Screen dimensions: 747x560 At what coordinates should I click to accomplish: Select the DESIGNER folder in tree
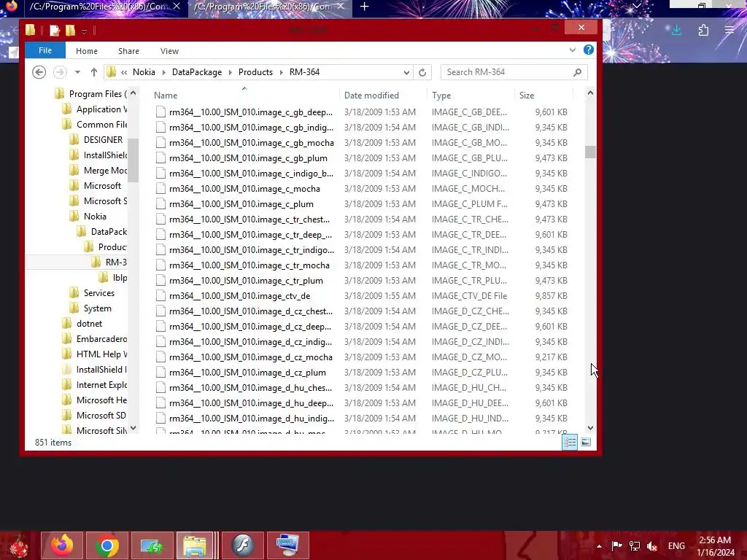click(103, 139)
